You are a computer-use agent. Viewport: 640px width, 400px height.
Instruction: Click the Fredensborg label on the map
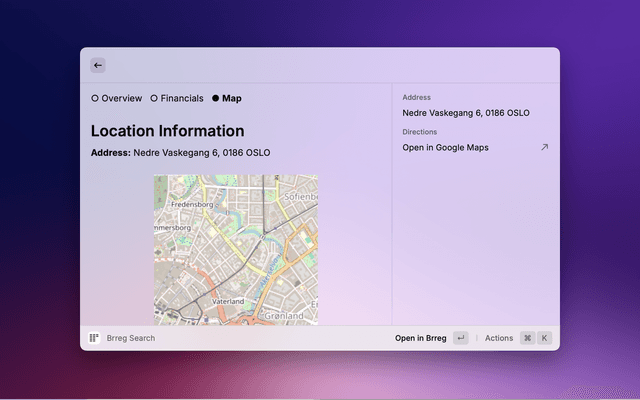coord(193,204)
